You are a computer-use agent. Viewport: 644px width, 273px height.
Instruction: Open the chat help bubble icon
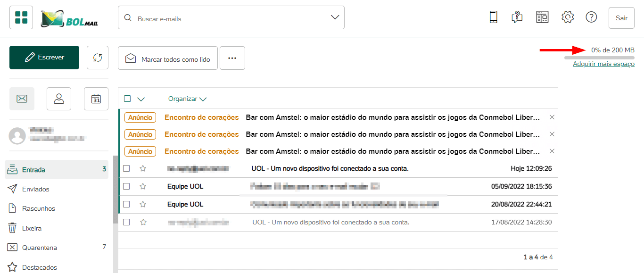coord(517,17)
